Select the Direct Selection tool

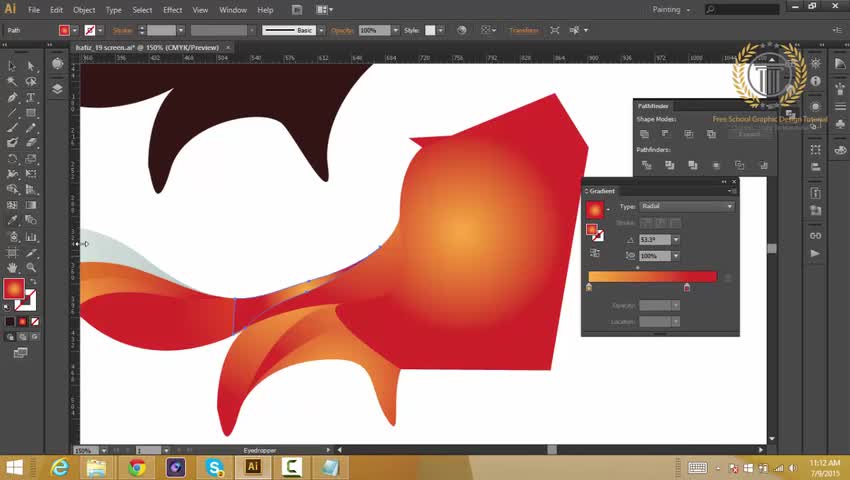tap(31, 66)
